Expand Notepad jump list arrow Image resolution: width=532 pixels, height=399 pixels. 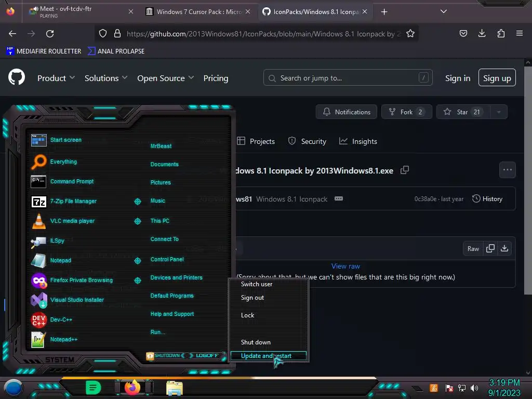(137, 261)
